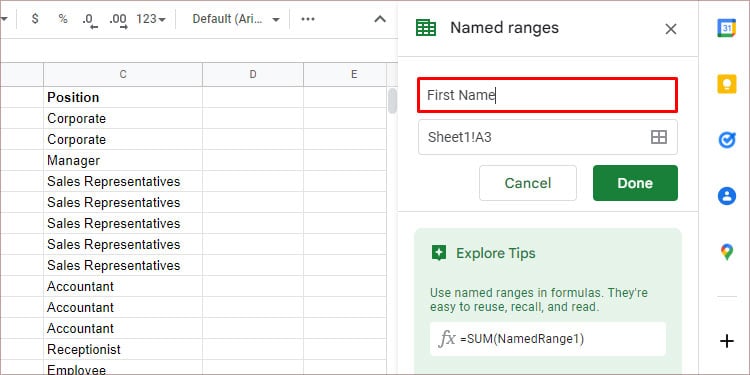Open Google Maps sidebar icon
Image resolution: width=750 pixels, height=375 pixels.
pos(727,252)
